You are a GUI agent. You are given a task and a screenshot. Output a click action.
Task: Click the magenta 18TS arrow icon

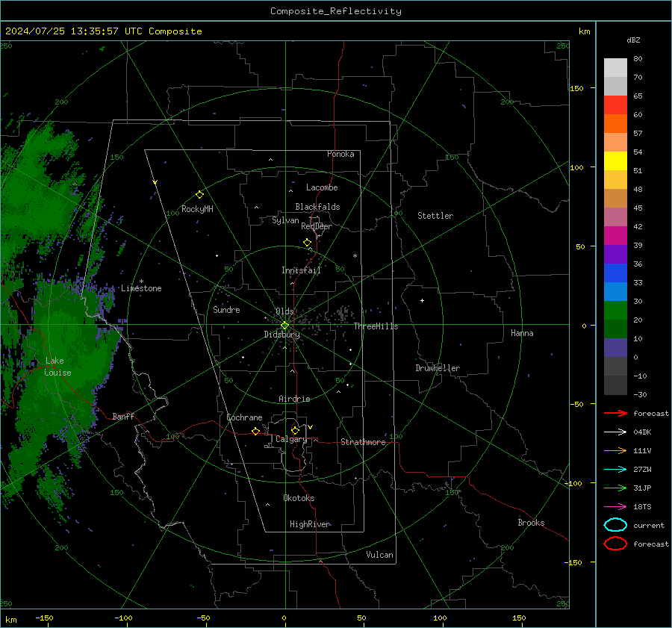(615, 507)
